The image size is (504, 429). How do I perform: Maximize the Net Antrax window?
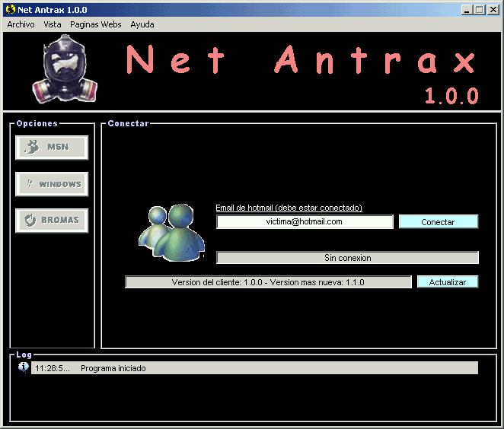[479, 10]
